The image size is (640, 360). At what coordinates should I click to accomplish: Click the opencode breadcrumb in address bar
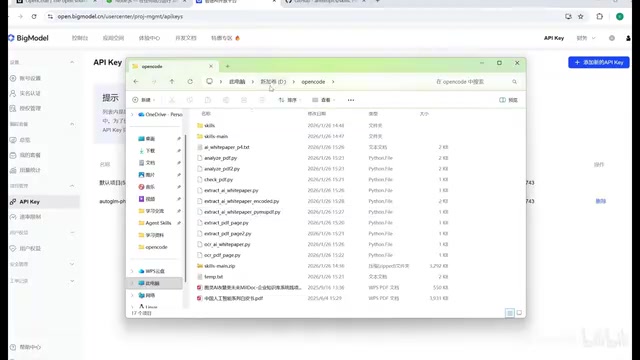point(313,82)
